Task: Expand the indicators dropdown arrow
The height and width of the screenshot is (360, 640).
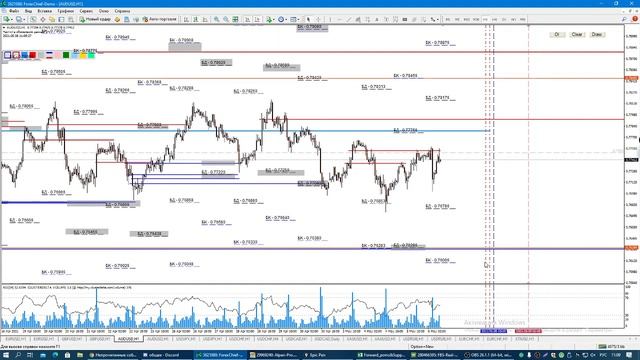Action: tap(273, 19)
